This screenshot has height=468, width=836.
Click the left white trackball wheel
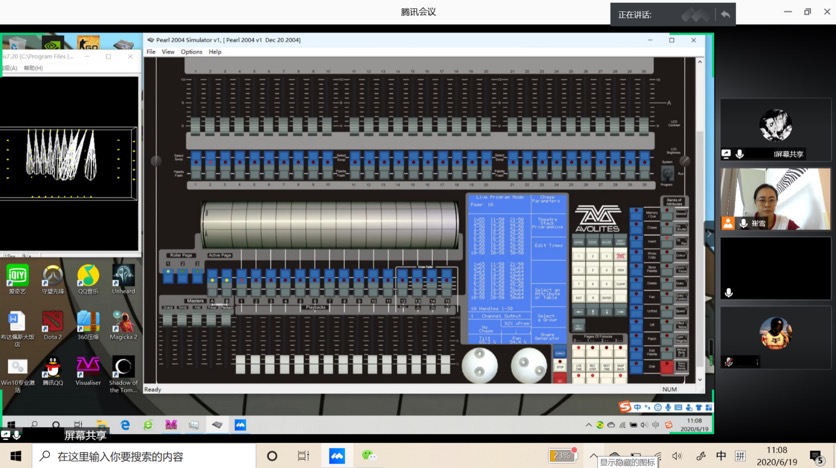pos(479,365)
